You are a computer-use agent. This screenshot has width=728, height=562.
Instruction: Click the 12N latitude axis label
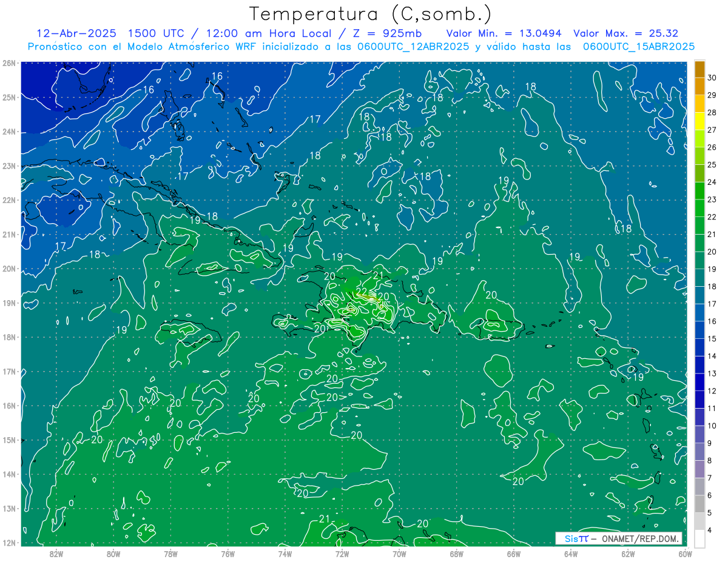click(9, 543)
